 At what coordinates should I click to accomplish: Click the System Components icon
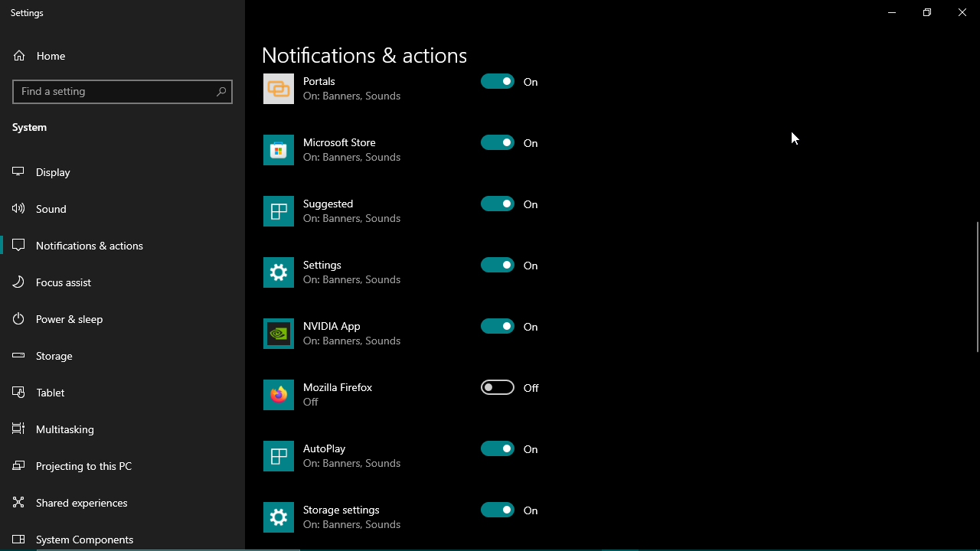coord(19,540)
